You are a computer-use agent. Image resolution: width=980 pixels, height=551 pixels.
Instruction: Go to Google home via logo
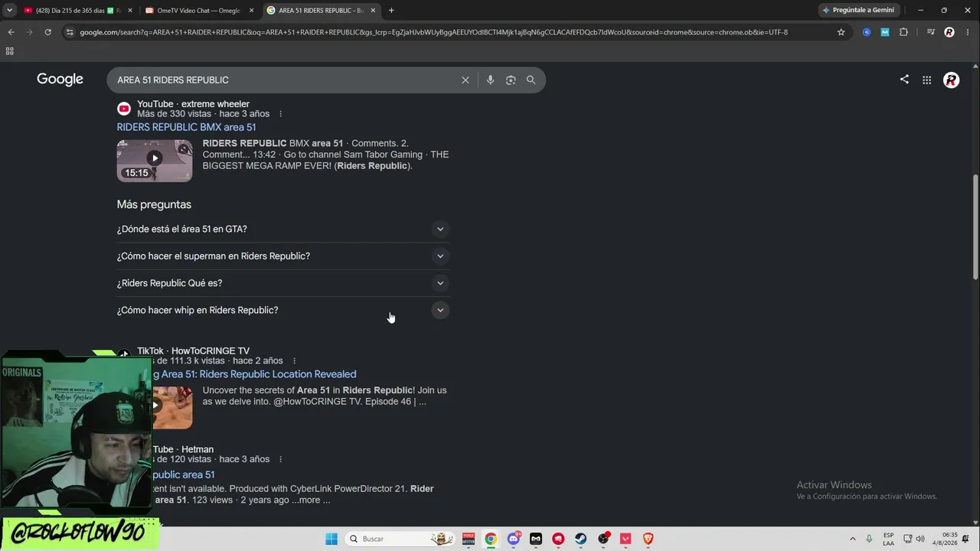coord(60,80)
